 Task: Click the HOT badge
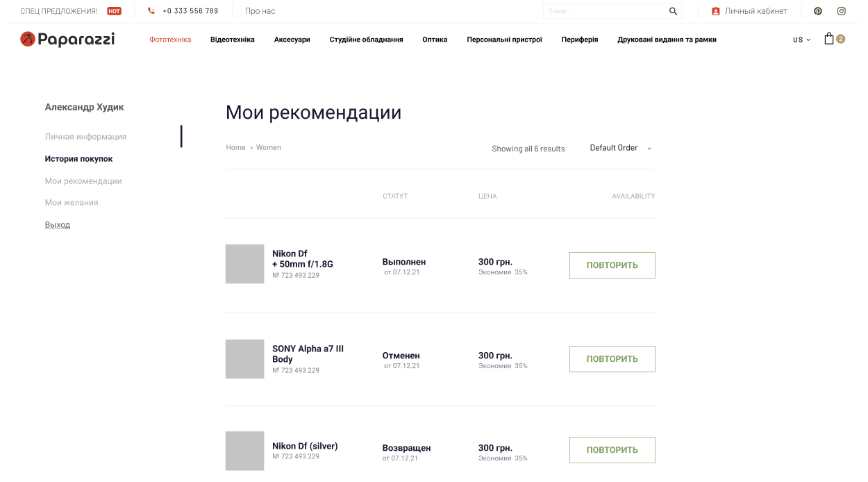tap(114, 11)
